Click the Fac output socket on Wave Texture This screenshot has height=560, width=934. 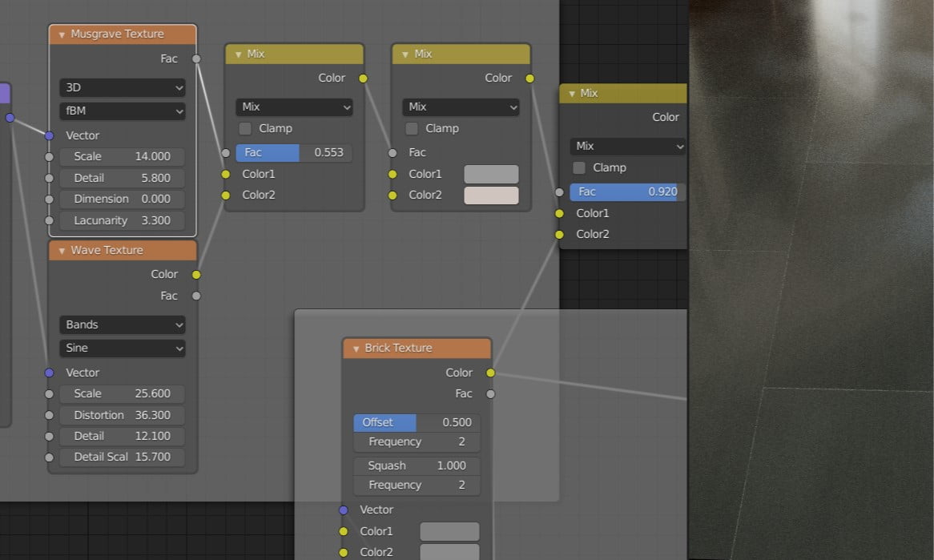pos(196,296)
